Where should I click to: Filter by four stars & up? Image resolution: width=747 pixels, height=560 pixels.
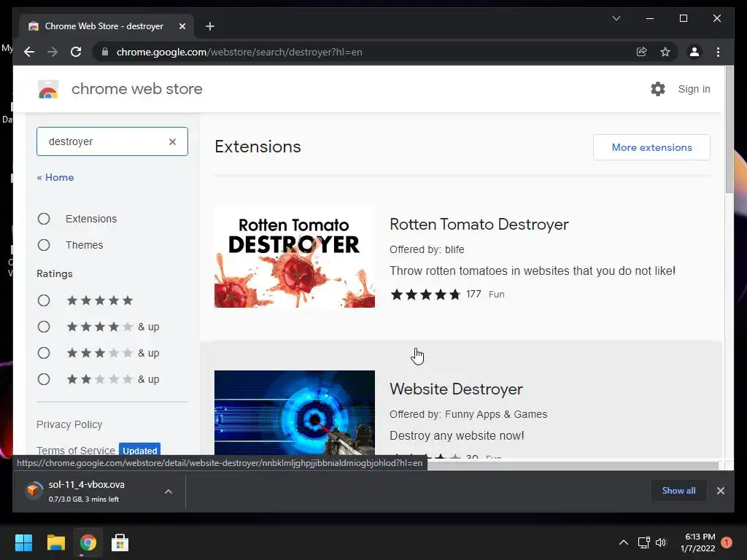(44, 327)
